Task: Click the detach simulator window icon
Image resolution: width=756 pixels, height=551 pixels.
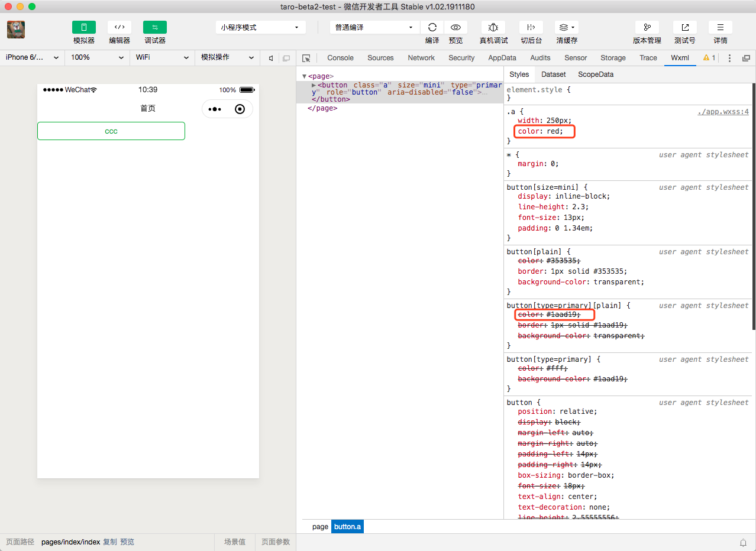Action: (286, 58)
